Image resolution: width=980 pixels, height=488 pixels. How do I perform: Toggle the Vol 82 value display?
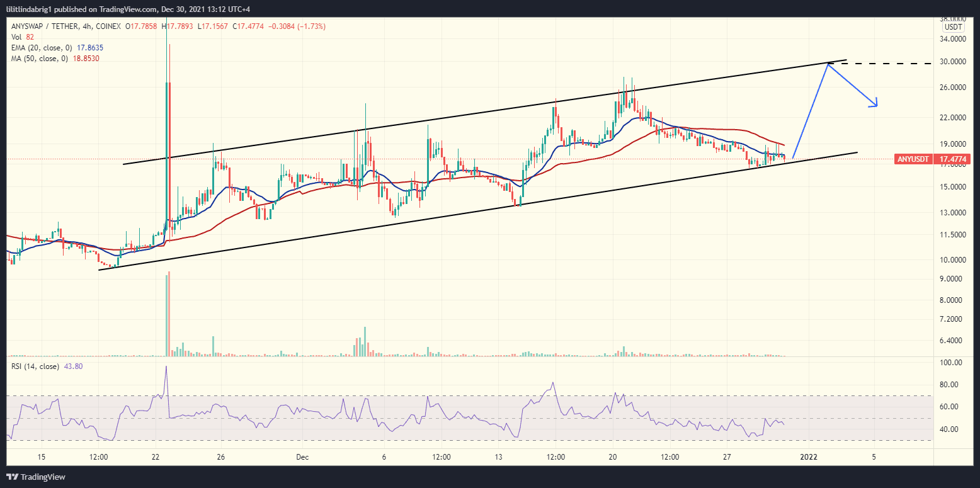point(29,37)
